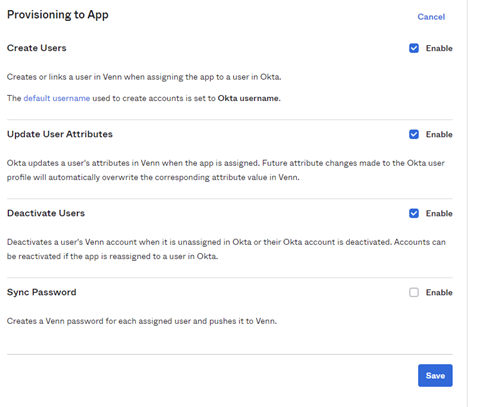Click 'Creates or links a user in Venn' description
The height and width of the screenshot is (407, 480).
(144, 77)
